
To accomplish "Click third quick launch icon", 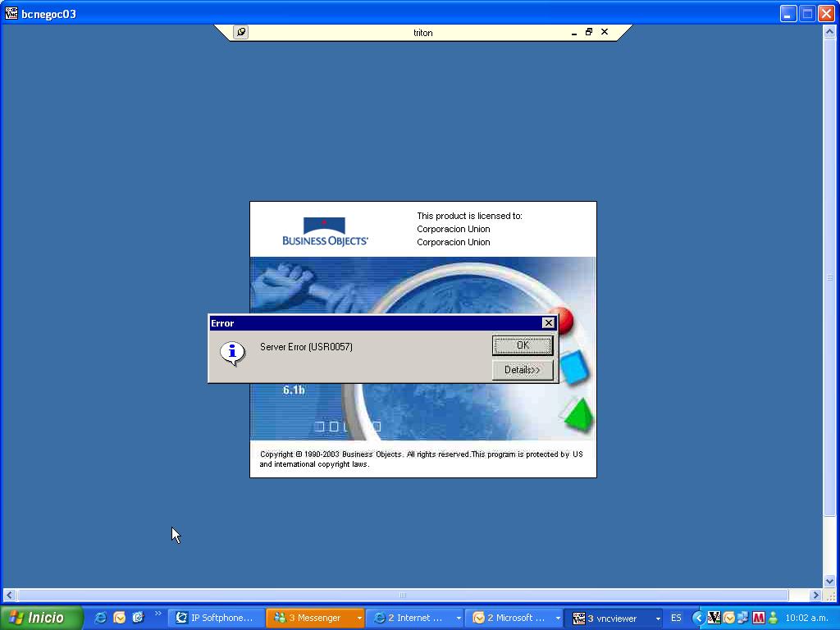I will 138,618.
